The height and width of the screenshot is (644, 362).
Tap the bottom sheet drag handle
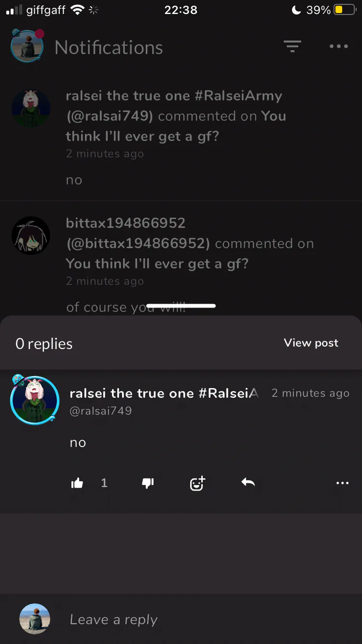181,306
